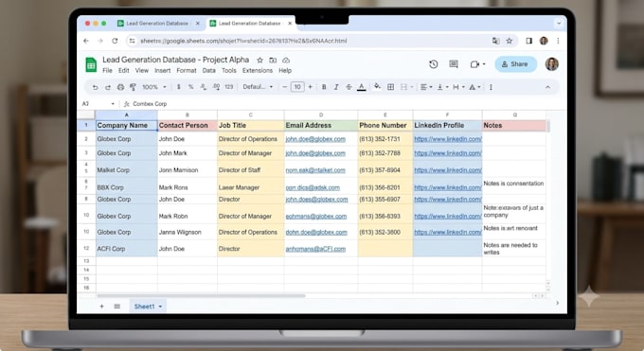Toggle strikethrough formatting
The height and width of the screenshot is (351, 644).
coord(349,87)
